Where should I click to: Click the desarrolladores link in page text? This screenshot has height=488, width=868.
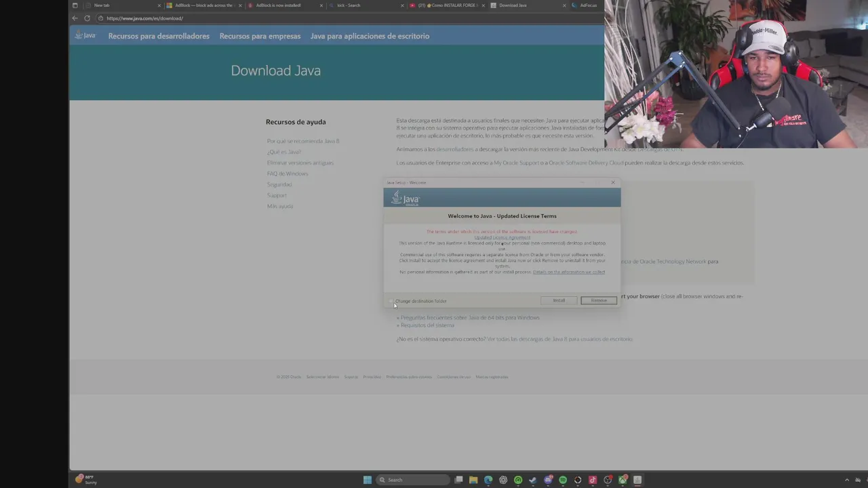click(x=454, y=149)
